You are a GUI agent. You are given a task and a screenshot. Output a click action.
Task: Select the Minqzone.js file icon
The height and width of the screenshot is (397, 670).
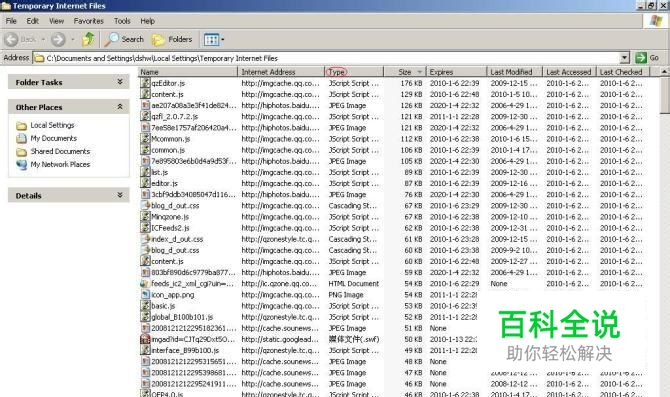click(145, 216)
